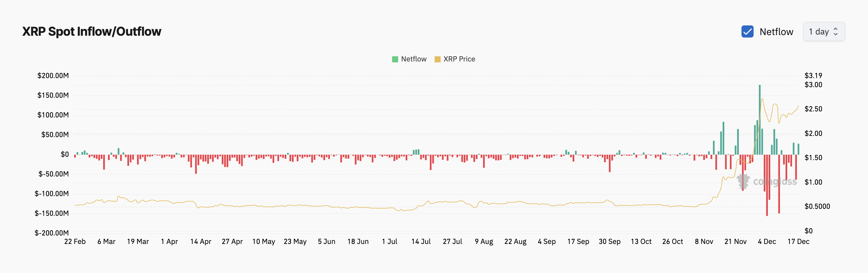Click the Netflow label beside the checkbox
This screenshot has height=273, width=868.
click(x=776, y=32)
